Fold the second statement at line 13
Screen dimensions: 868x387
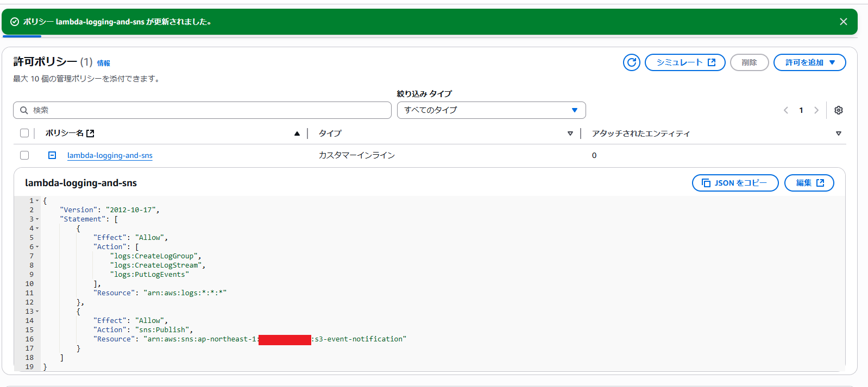37,312
